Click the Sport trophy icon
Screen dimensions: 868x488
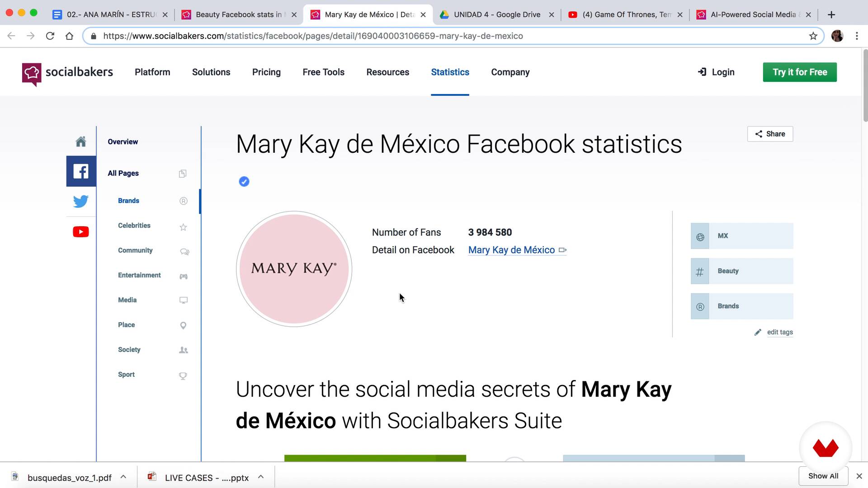click(x=183, y=375)
